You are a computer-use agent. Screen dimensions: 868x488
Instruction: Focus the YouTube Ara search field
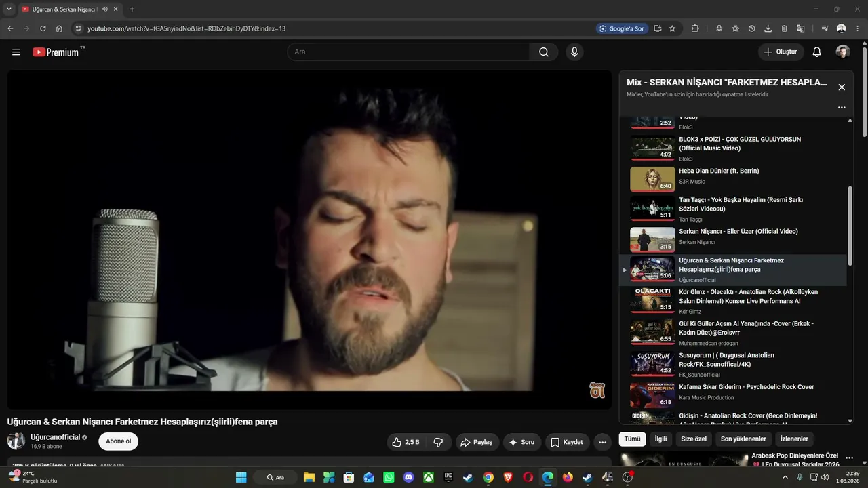coord(409,52)
